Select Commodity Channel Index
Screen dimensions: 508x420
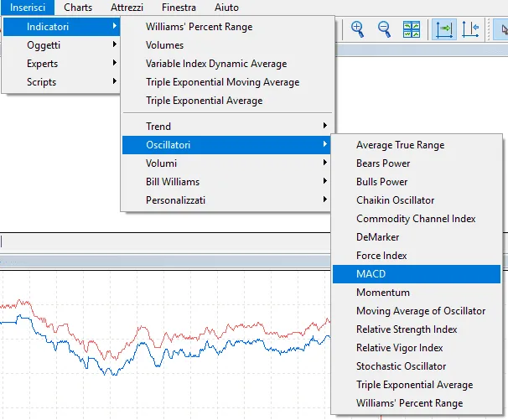pos(417,219)
